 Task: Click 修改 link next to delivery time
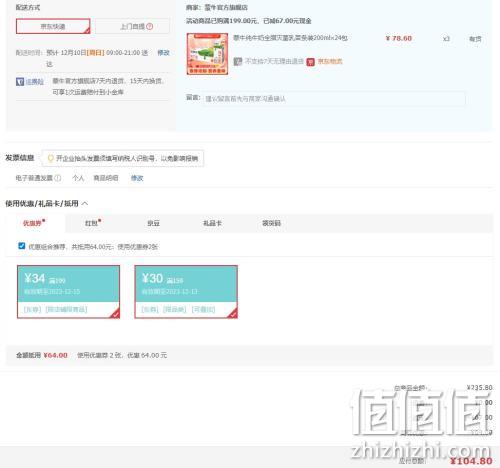tap(163, 53)
